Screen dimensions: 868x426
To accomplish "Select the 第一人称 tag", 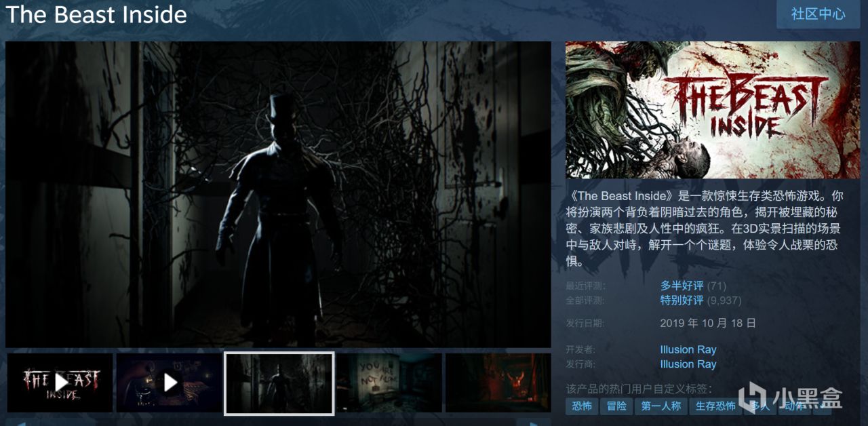I will [661, 406].
